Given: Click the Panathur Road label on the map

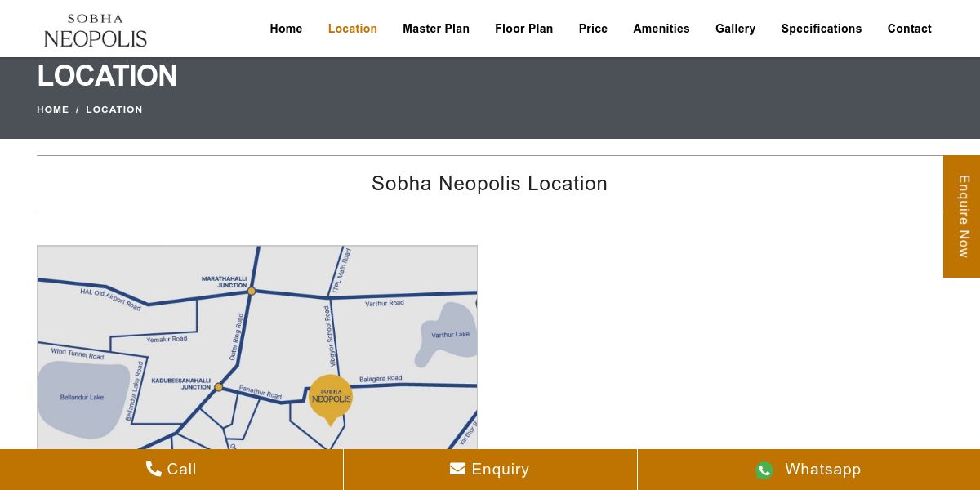Looking at the screenshot, I should point(260,392).
